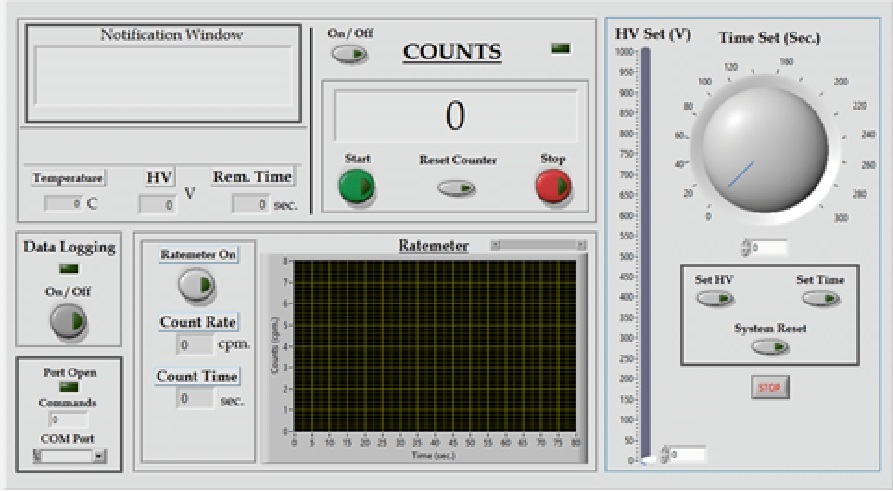The image size is (893, 491).
Task: Click the HV Set value stepper arrows
Action: [663, 455]
